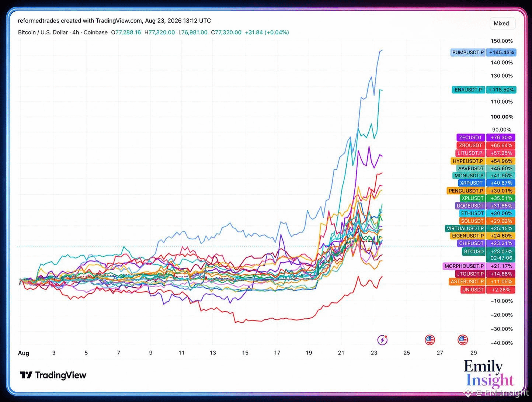Click the Coinbase exchange name
This screenshot has height=402, width=532.
[95, 32]
